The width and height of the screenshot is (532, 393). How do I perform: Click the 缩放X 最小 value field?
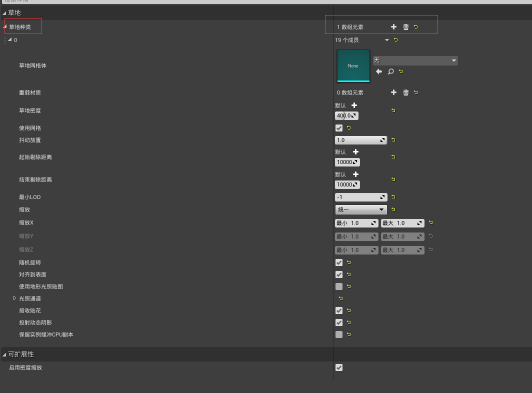(x=356, y=223)
